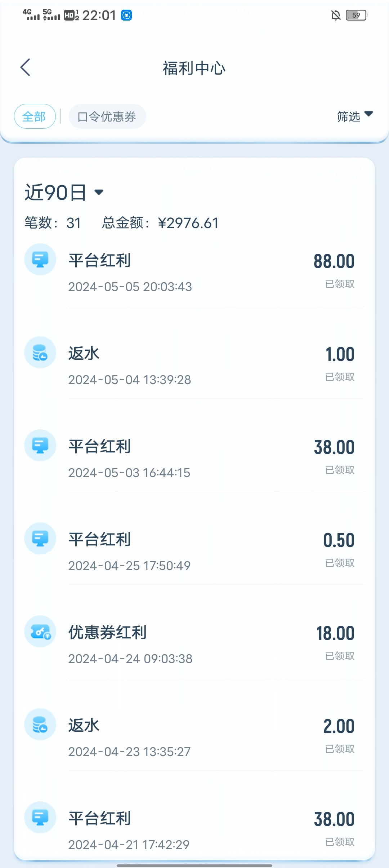Screen dimensions: 389x868
Task: Open the 筛选 filter dropdown
Action: click(x=349, y=116)
